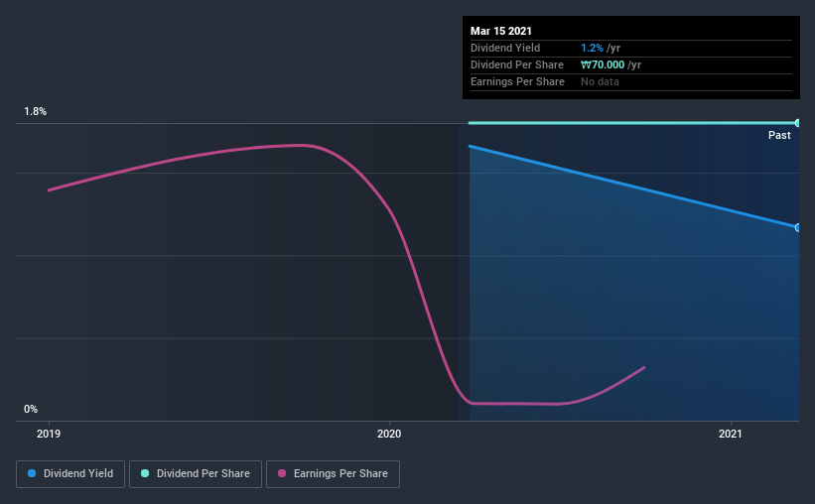Click the 1.8% y-axis label
This screenshot has height=504, width=815.
(36, 112)
